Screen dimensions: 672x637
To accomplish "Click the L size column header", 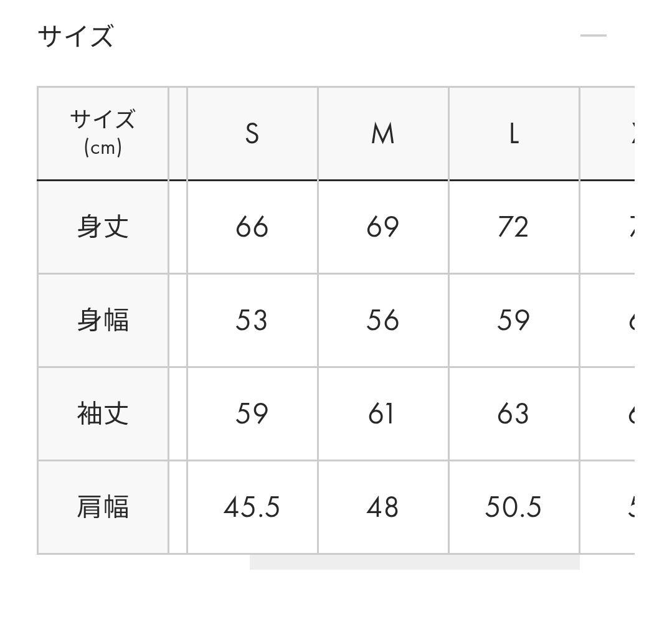I will tap(513, 133).
